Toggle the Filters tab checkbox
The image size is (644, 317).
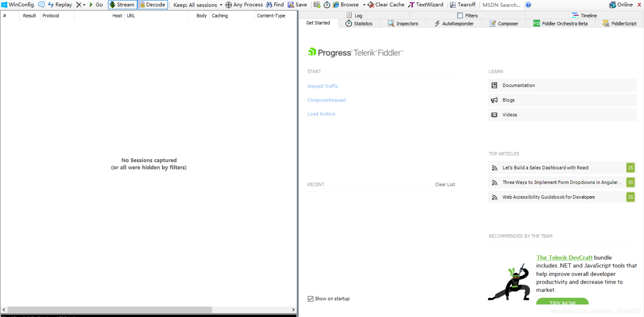(x=460, y=15)
